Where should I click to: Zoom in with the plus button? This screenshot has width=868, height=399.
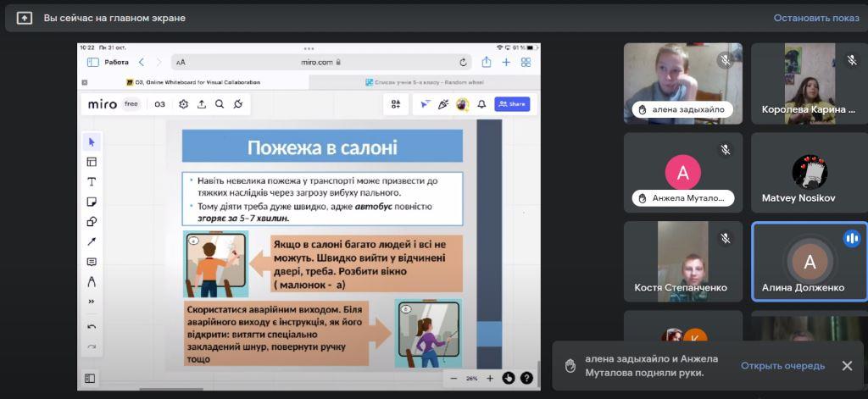pyautogui.click(x=489, y=379)
